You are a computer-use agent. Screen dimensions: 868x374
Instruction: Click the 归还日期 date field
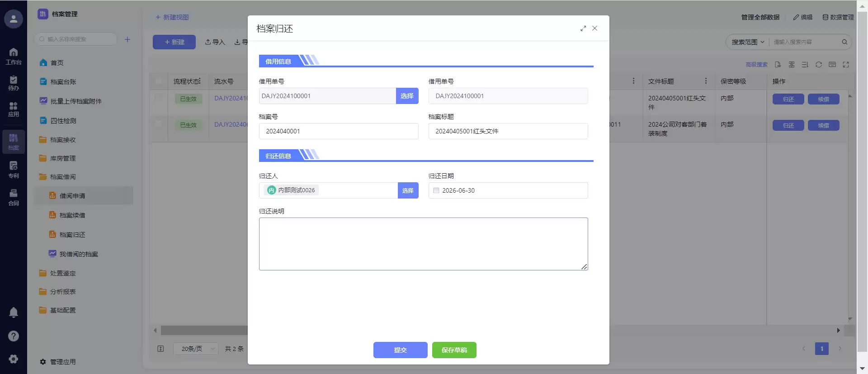(x=508, y=190)
